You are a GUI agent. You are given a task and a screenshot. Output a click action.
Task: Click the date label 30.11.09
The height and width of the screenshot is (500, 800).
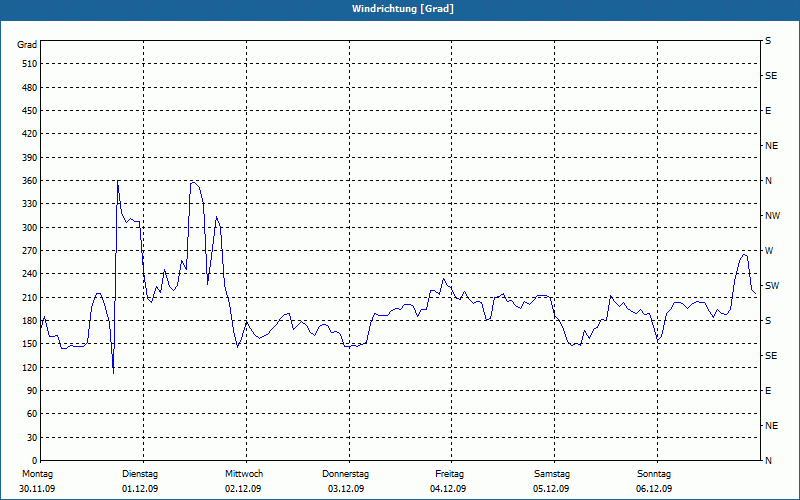[37, 489]
